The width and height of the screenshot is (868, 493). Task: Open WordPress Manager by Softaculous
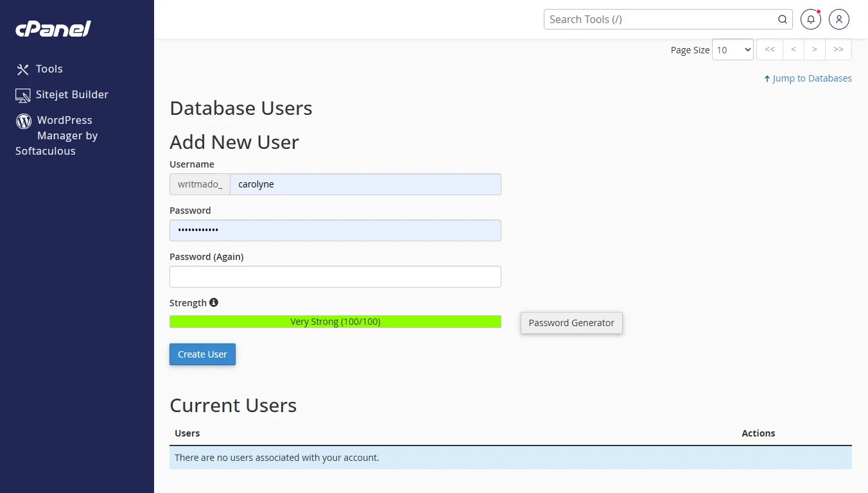pos(56,135)
